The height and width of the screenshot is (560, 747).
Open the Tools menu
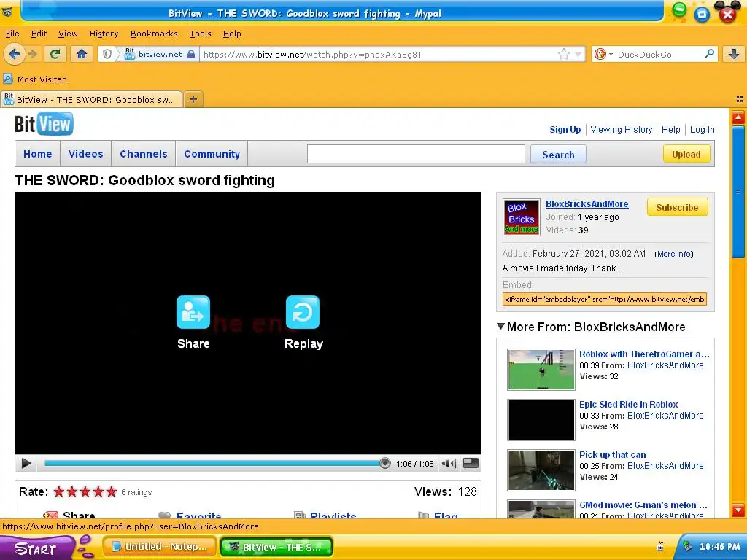200,34
